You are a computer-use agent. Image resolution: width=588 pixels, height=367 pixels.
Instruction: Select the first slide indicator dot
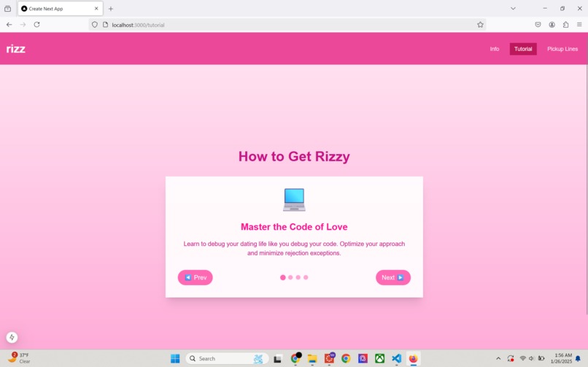[283, 277]
